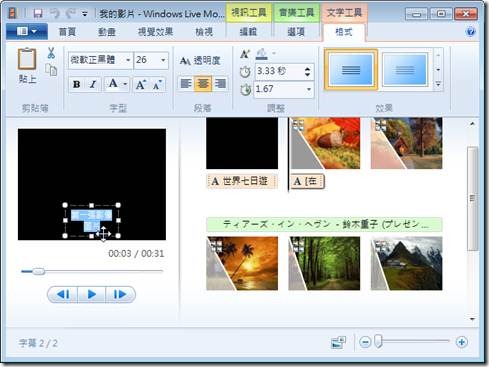Select the forest cabin clip thumbnail
The width and height of the screenshot is (489, 367).
[x=407, y=143]
